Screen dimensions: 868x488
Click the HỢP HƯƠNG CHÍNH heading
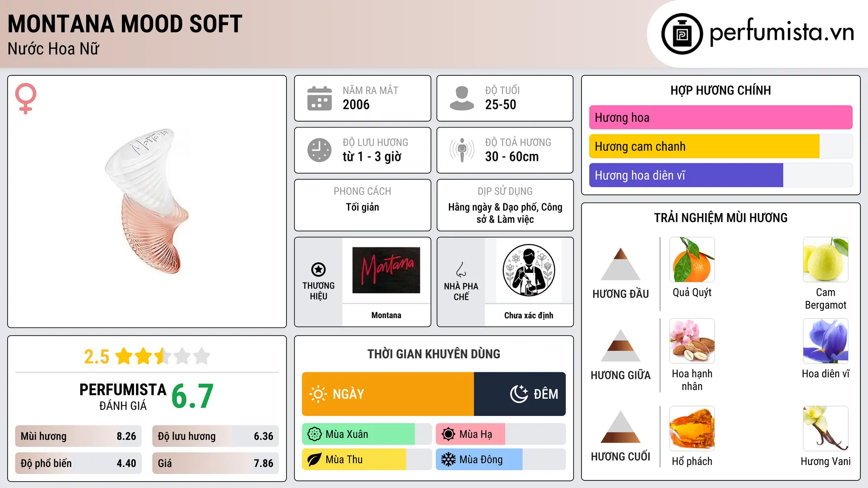click(x=721, y=90)
